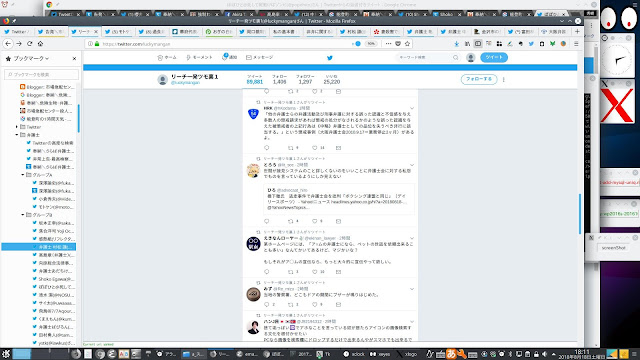View the フォロー count 1,406
The image size is (640, 360).
point(280,80)
